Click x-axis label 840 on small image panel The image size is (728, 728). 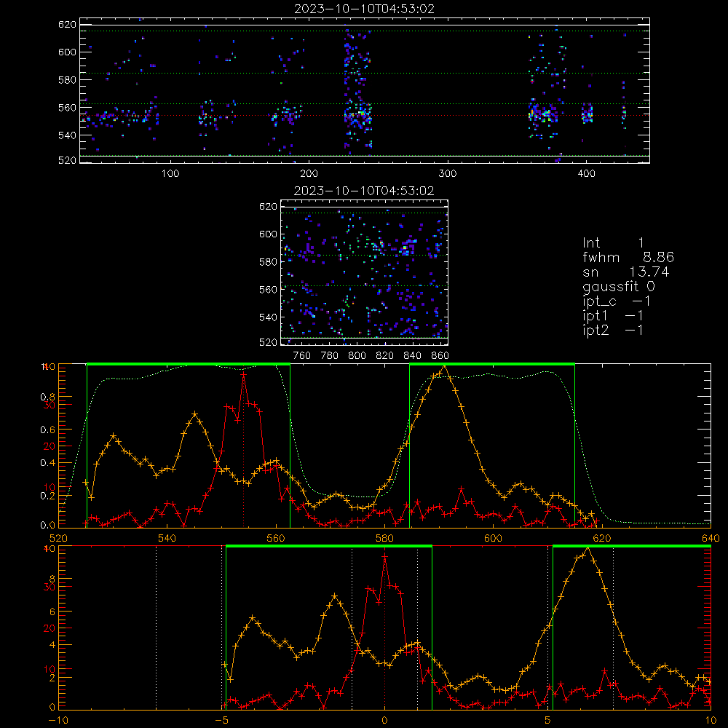(412, 356)
